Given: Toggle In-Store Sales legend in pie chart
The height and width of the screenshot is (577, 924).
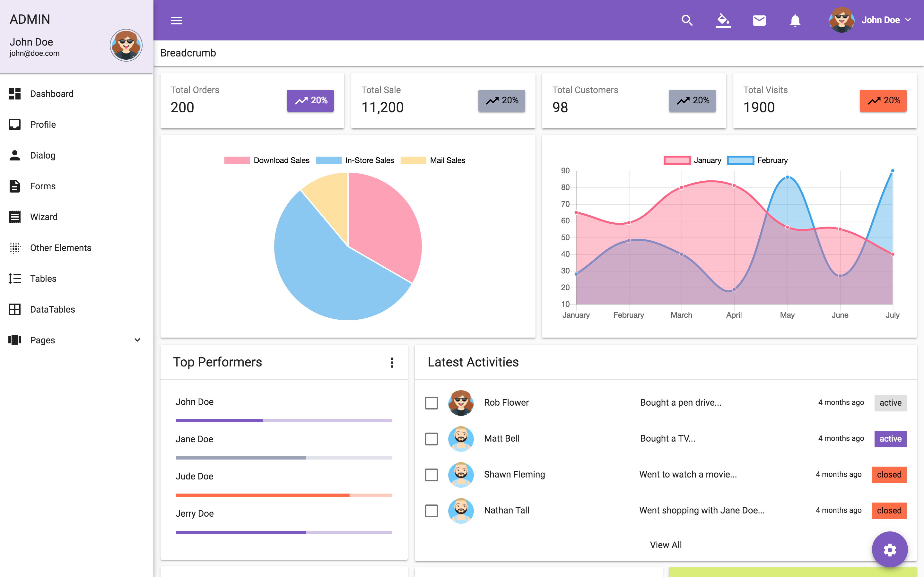Looking at the screenshot, I should click(355, 160).
